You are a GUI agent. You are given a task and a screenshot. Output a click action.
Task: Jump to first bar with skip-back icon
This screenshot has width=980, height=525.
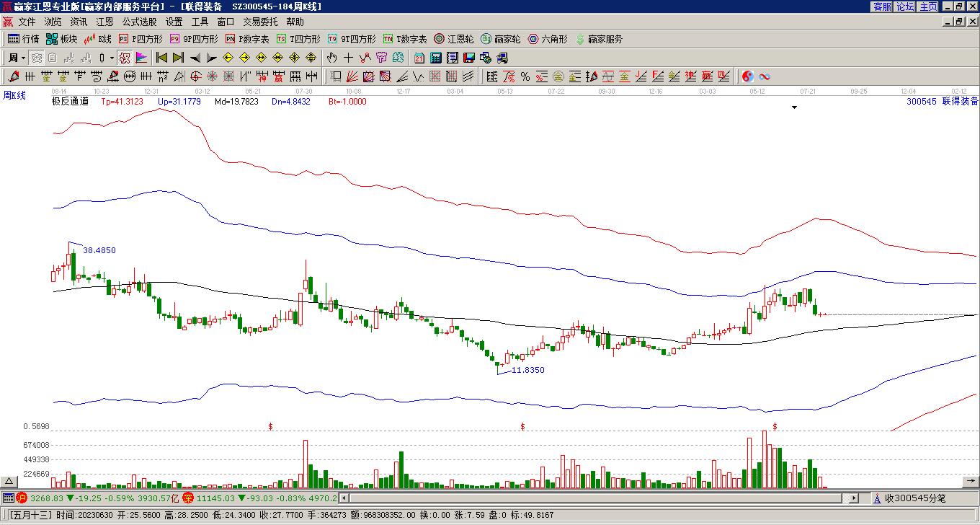pos(161,58)
